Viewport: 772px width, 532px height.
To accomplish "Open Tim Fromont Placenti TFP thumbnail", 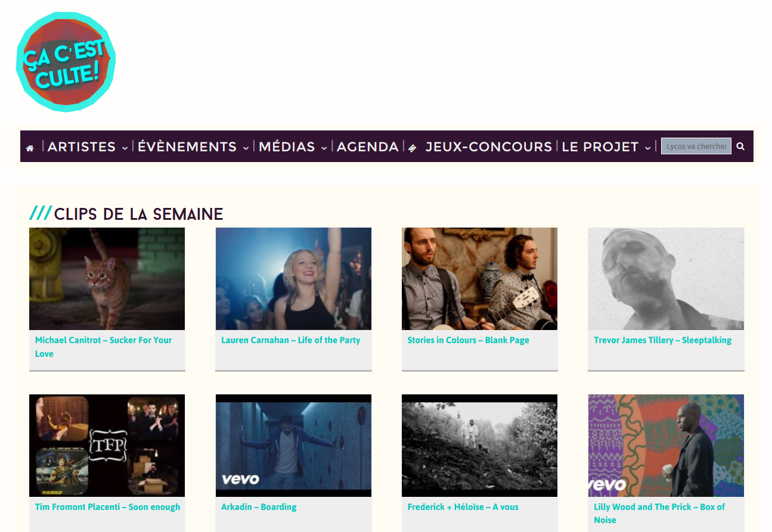I will pos(107,446).
